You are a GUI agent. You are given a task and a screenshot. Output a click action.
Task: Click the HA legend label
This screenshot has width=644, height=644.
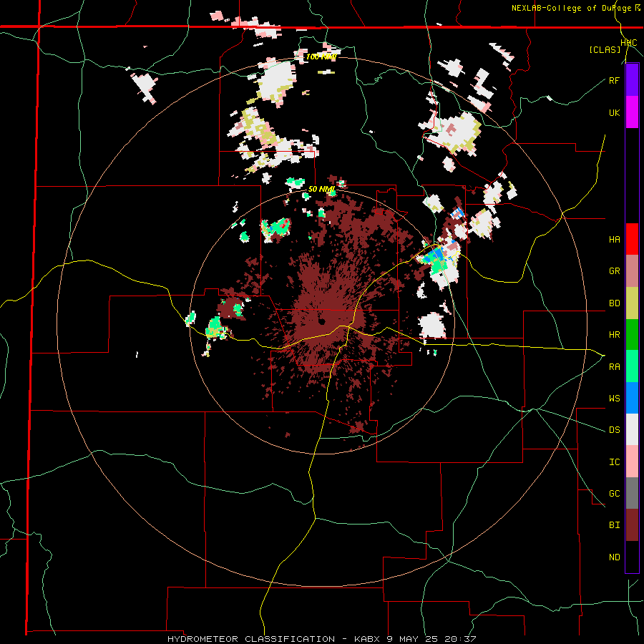[614, 239]
